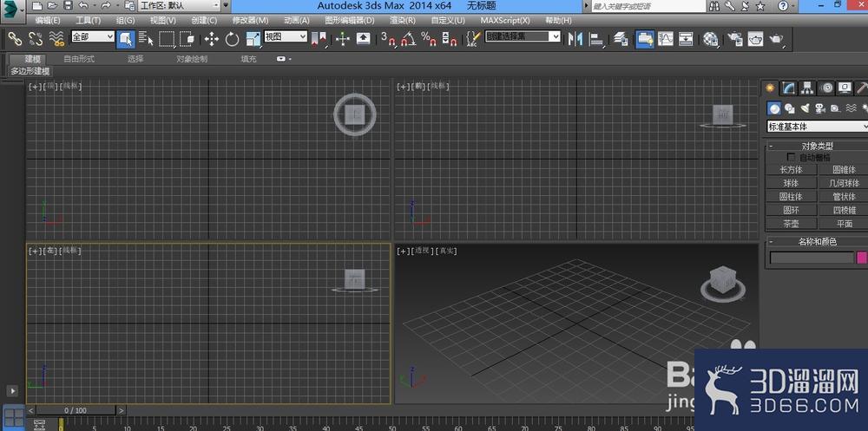Toggle the highlighted Graphite Ribbon icon

(645, 39)
